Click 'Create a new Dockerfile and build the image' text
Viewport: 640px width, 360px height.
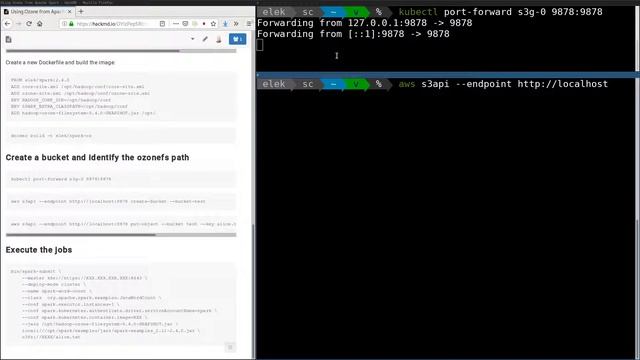pyautogui.click(x=60, y=62)
